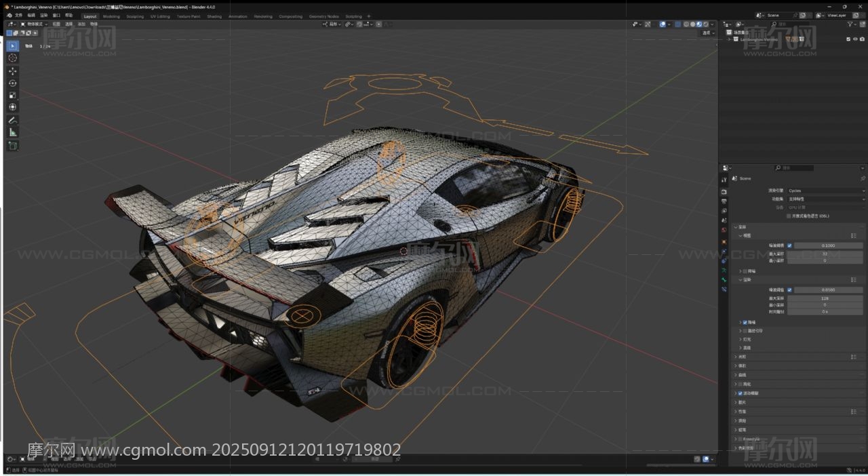This screenshot has height=476, width=868.
Task: Click the new scene icon beside Scene
Action: click(x=803, y=15)
